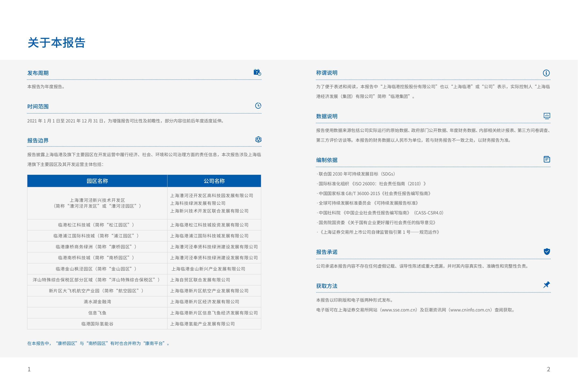The image size is (578, 392).
Task: Click 上海临港新片区信息飞鱼经济发展有限公司 cell
Action: pos(214,313)
